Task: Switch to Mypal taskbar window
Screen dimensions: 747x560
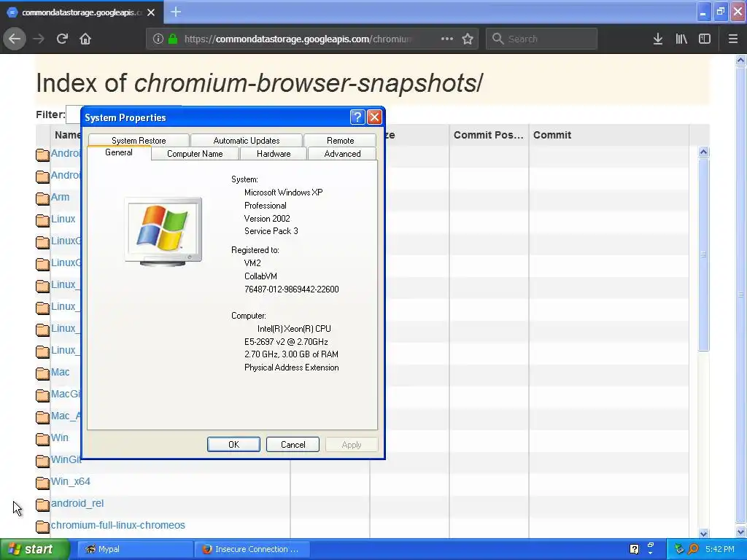Action: point(135,549)
